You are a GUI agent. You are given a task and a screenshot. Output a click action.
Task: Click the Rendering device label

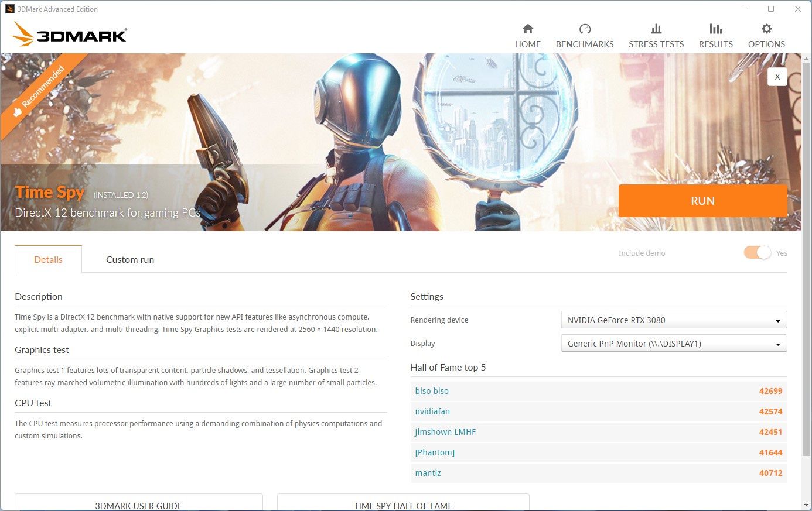(439, 320)
